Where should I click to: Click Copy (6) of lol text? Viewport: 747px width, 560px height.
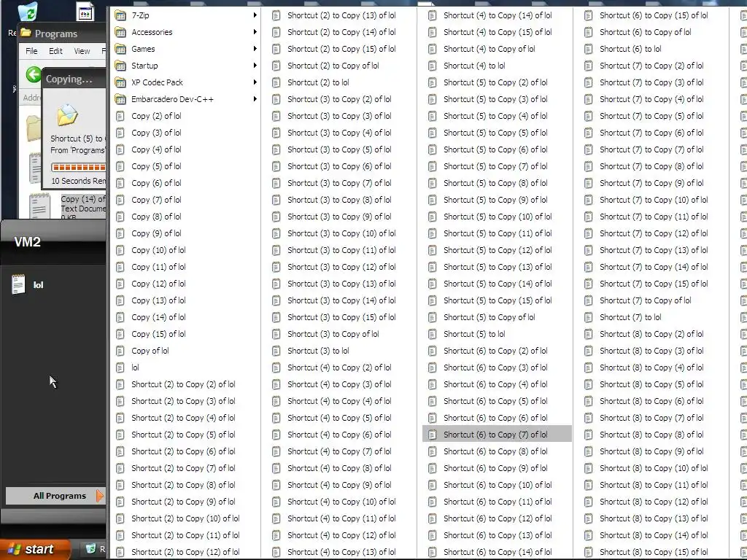(156, 183)
